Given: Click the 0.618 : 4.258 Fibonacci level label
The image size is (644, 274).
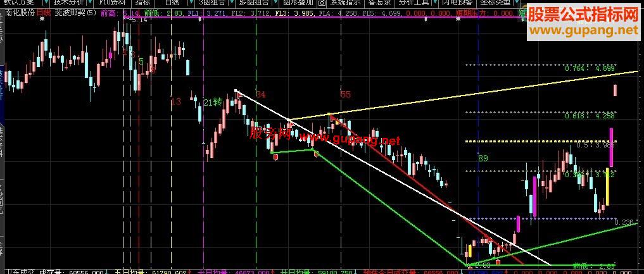Looking at the screenshot, I should coord(590,116).
